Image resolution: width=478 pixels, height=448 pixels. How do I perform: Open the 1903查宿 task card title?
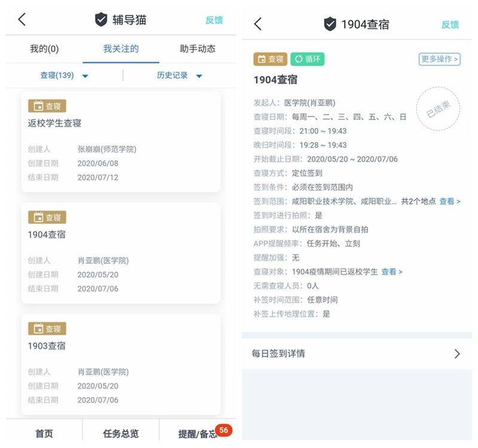(47, 346)
